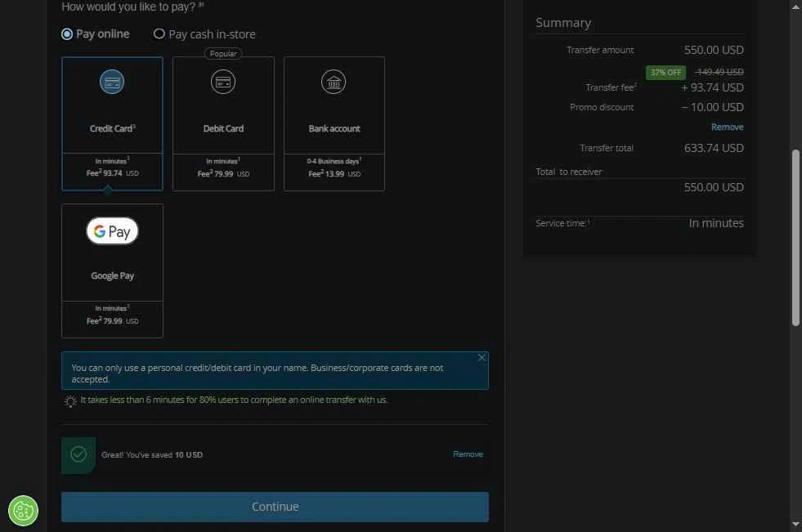
Task: Remove the saved 10 USD promo
Action: click(x=468, y=454)
